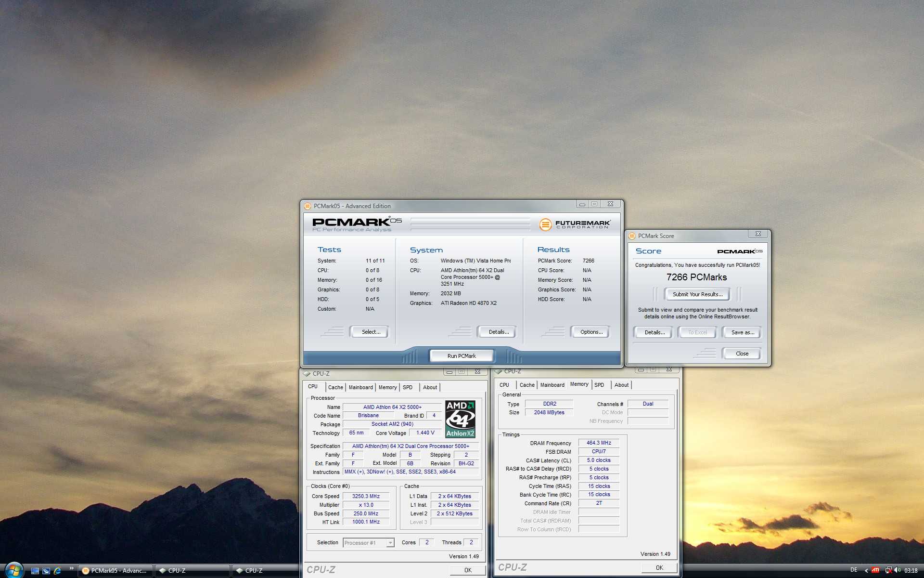Click Command Rate value 2T
The height and width of the screenshot is (578, 924).
click(599, 503)
